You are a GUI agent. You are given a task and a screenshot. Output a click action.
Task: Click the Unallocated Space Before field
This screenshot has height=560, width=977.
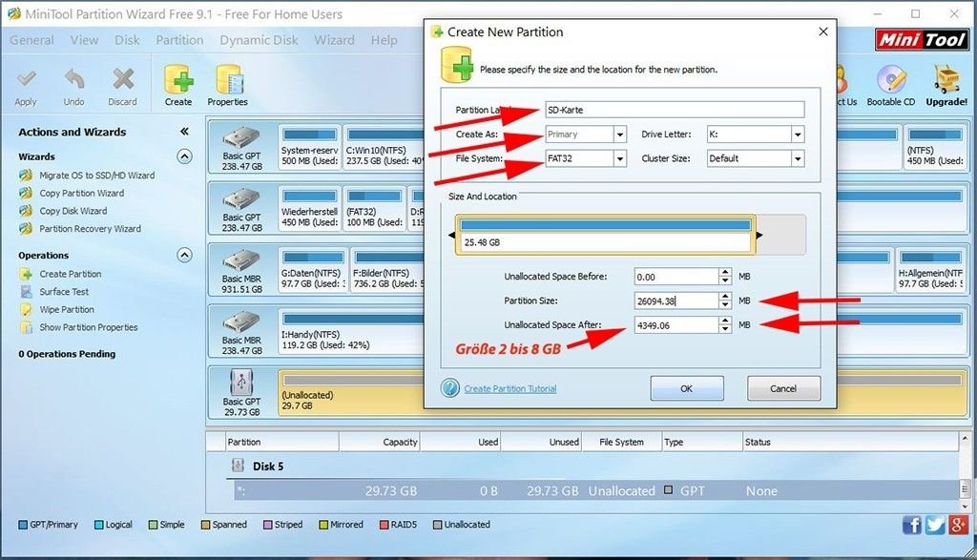tap(676, 277)
